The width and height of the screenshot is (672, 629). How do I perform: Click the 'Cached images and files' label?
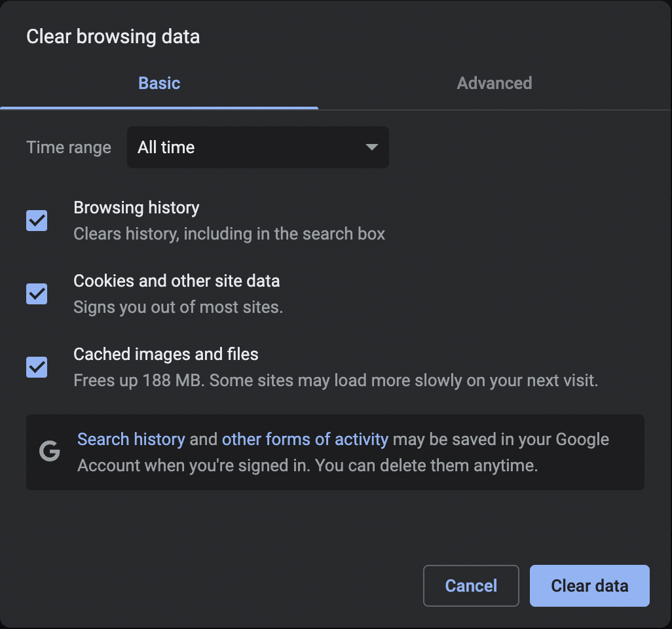pos(166,354)
